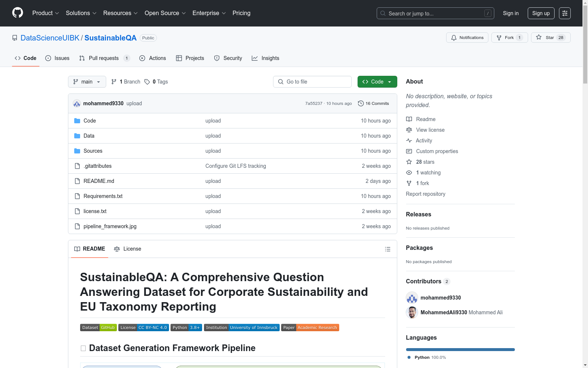Expand the Solutions menu

pos(81,13)
